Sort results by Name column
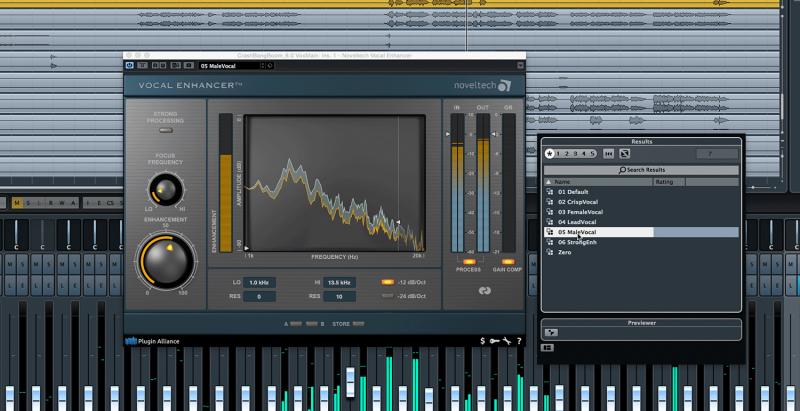Screen dimensions: 800x411 click(599, 182)
